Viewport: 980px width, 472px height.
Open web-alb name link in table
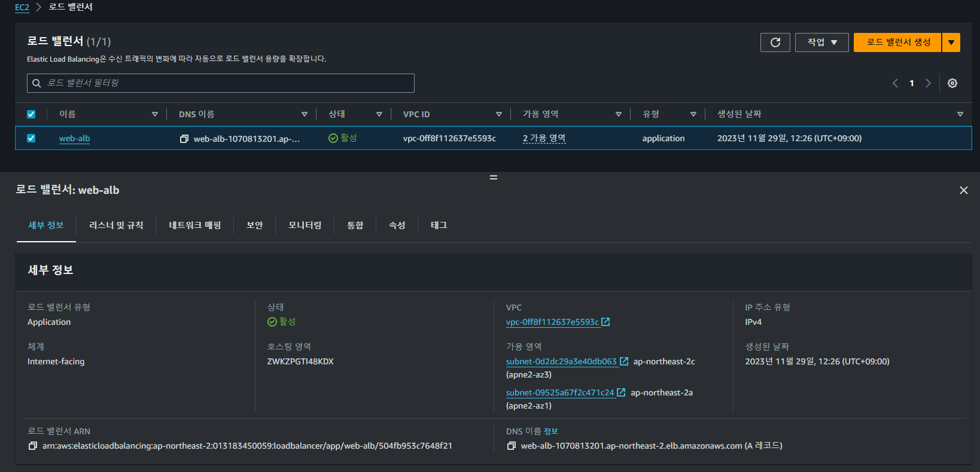click(75, 138)
